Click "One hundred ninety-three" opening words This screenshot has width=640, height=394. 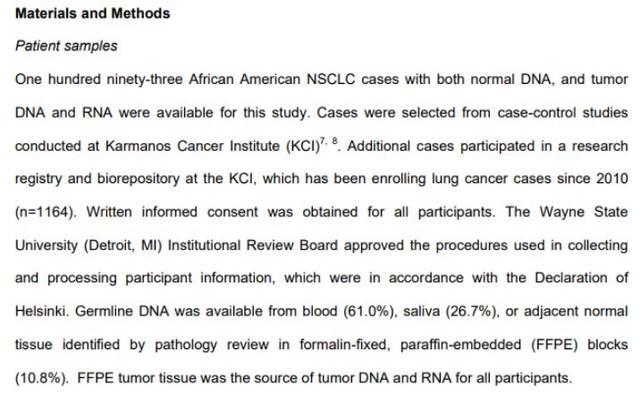tap(99, 79)
